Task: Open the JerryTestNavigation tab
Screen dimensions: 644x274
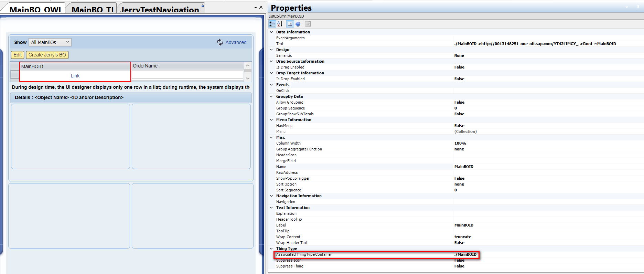Action: coord(160,9)
